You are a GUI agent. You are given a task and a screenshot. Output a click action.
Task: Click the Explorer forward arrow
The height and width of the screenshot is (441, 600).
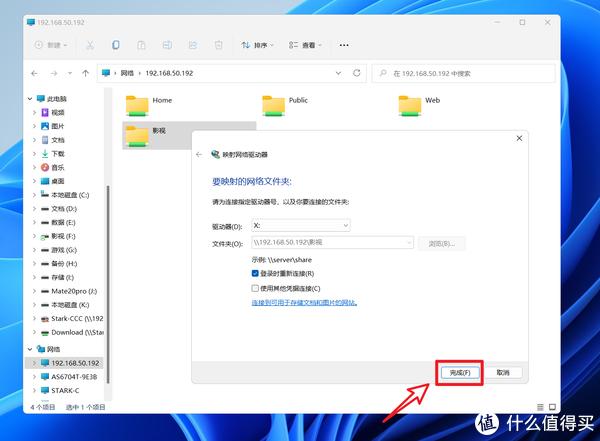[54, 73]
